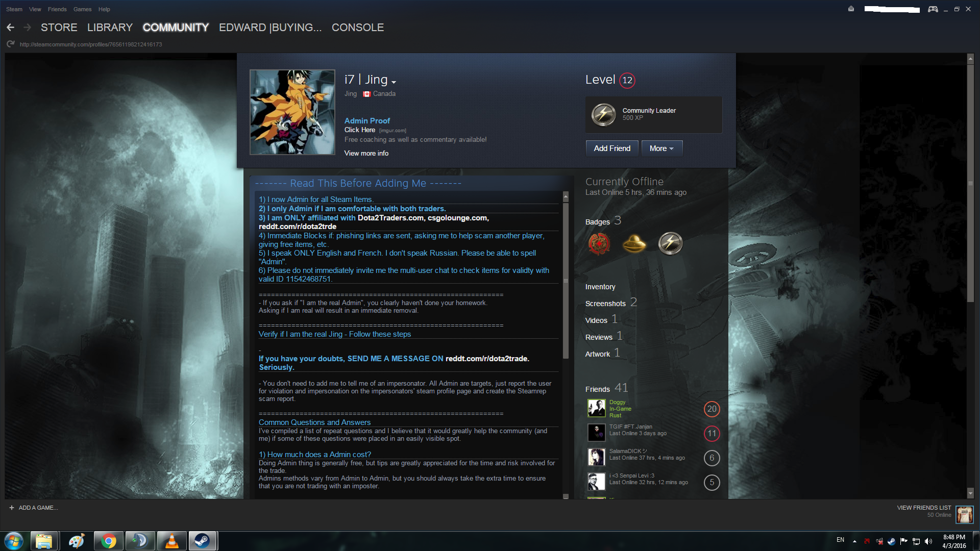Click the profile description scrollbar thumb
Image resolution: width=980 pixels, height=551 pixels.
click(x=566, y=281)
